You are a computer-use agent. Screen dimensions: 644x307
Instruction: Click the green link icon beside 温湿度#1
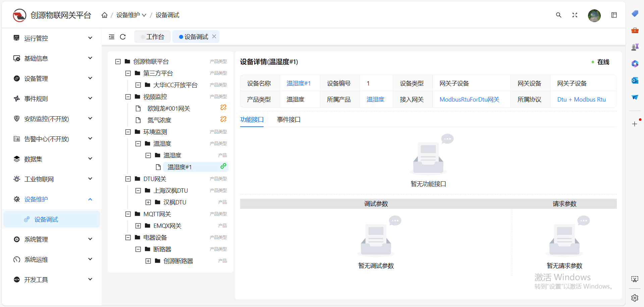pos(223,166)
